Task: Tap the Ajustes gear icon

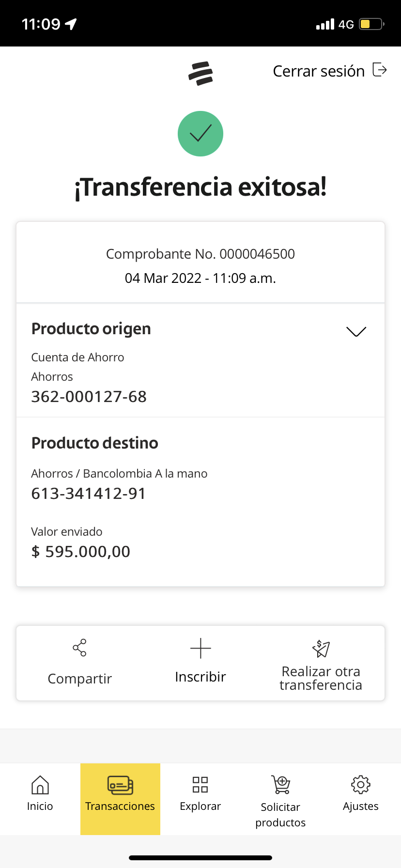Action: 360,785
